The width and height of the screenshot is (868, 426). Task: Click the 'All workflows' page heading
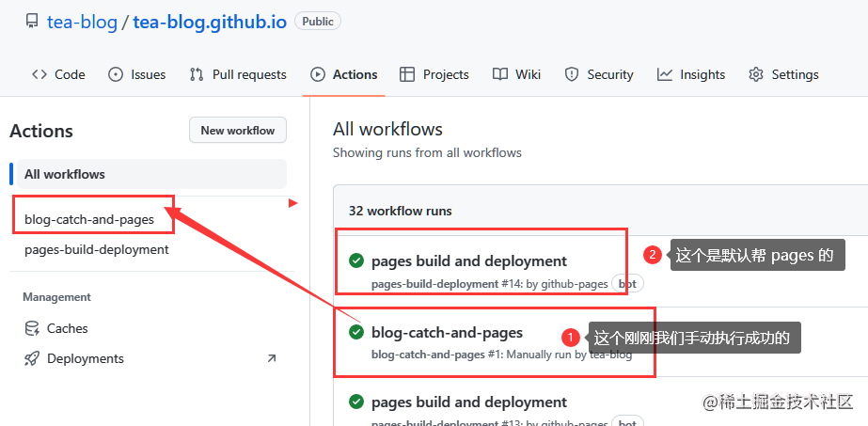coord(387,129)
